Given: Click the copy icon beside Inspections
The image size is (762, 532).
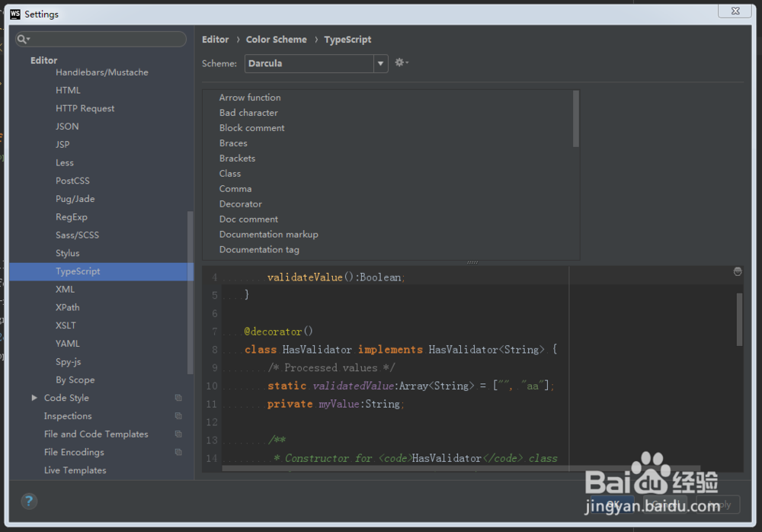Looking at the screenshot, I should (x=178, y=416).
